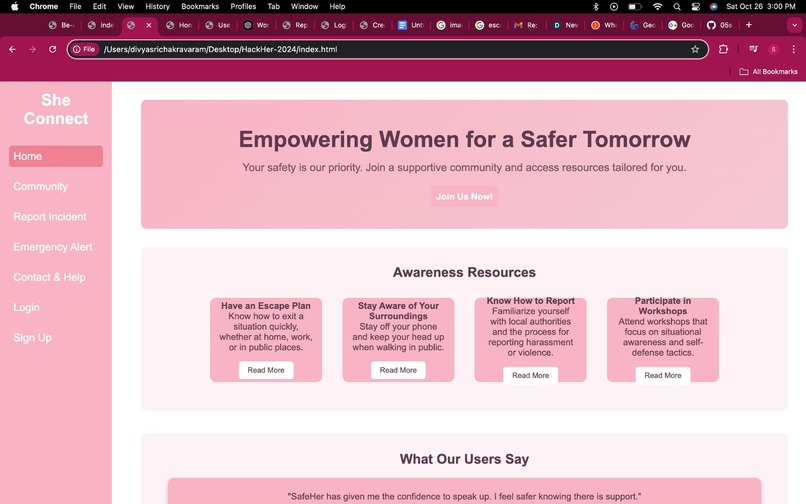Switch to the GitHub tab

point(719,25)
